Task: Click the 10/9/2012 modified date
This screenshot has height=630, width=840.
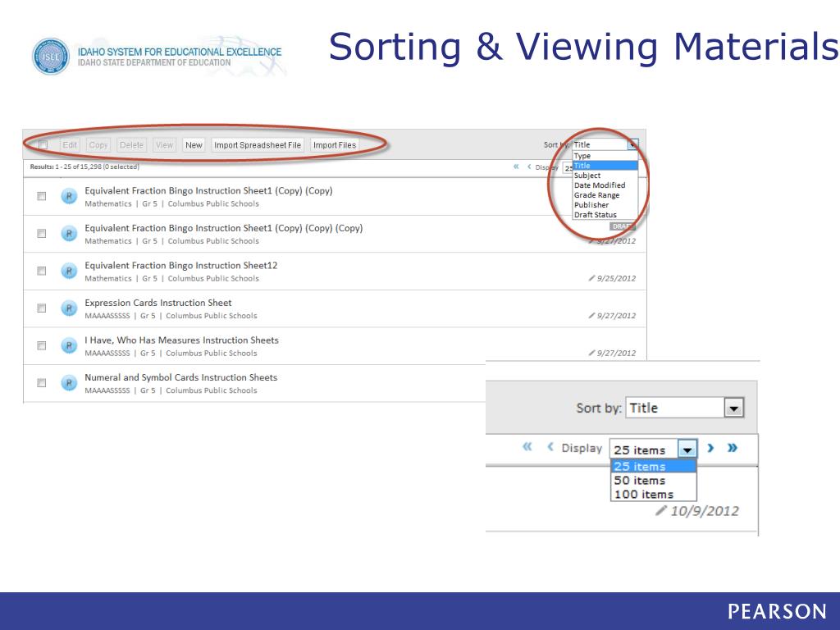Action: (705, 511)
